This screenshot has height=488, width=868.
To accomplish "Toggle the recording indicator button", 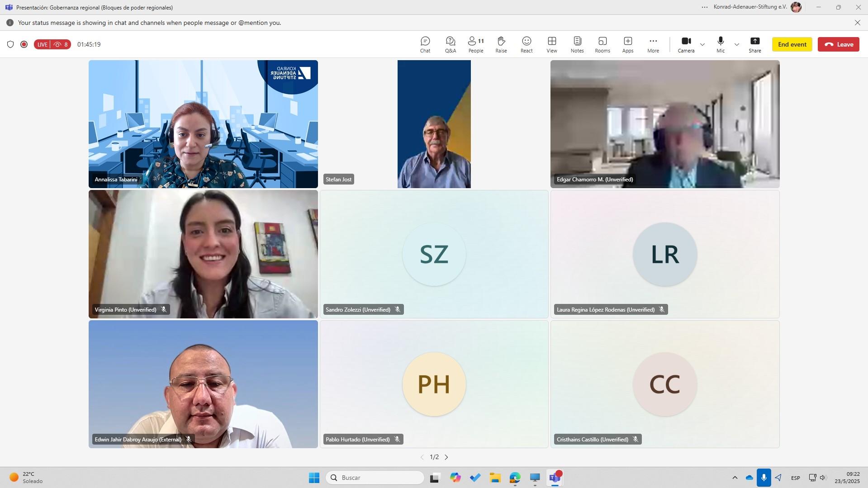I will point(24,44).
